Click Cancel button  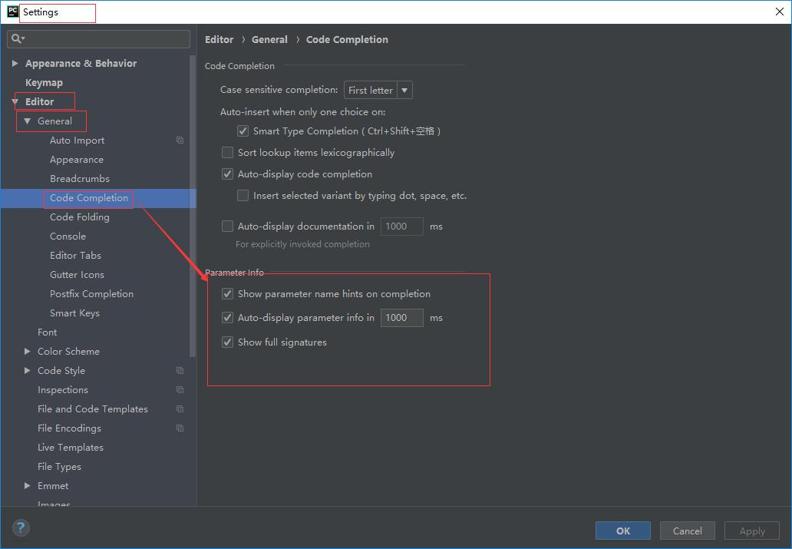[x=687, y=531]
